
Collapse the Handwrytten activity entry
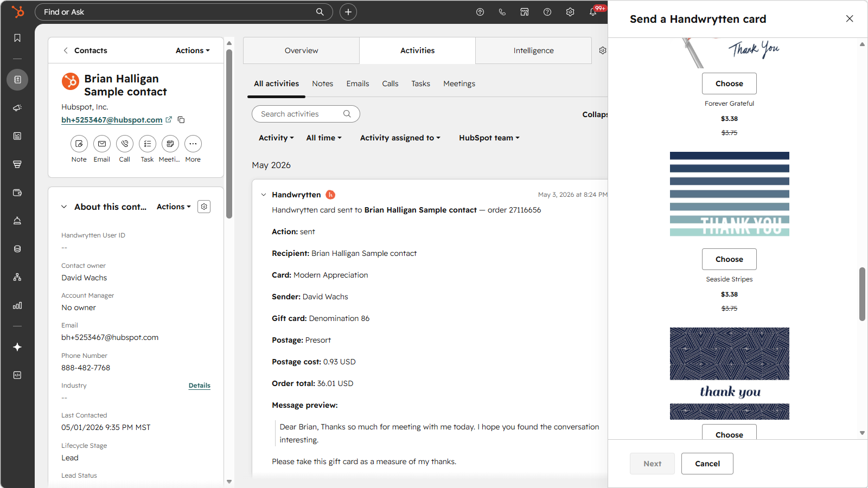(x=264, y=195)
